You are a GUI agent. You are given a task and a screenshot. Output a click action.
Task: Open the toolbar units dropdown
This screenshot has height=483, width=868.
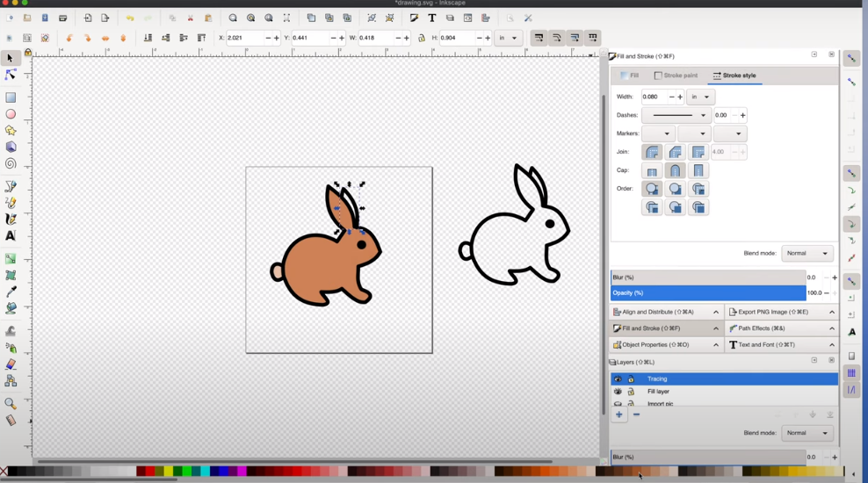(508, 38)
